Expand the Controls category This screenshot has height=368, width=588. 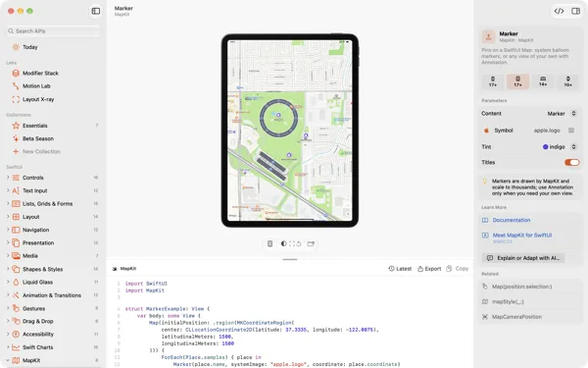8,178
